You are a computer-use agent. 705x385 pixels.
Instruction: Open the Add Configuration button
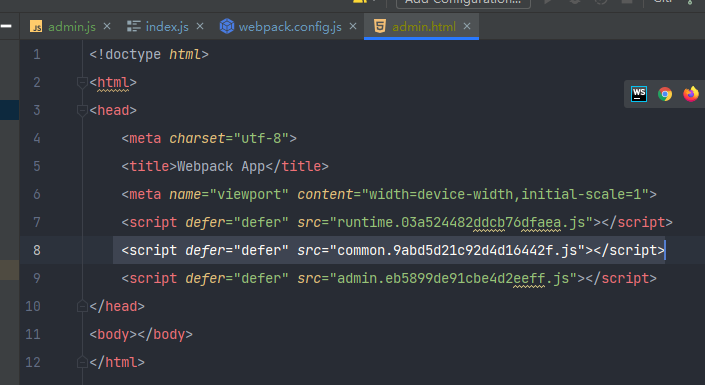click(463, 2)
